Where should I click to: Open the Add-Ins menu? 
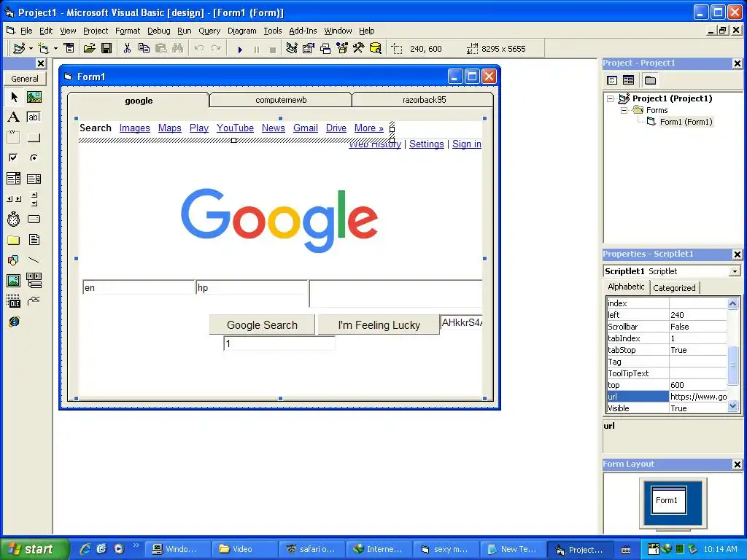pos(303,31)
